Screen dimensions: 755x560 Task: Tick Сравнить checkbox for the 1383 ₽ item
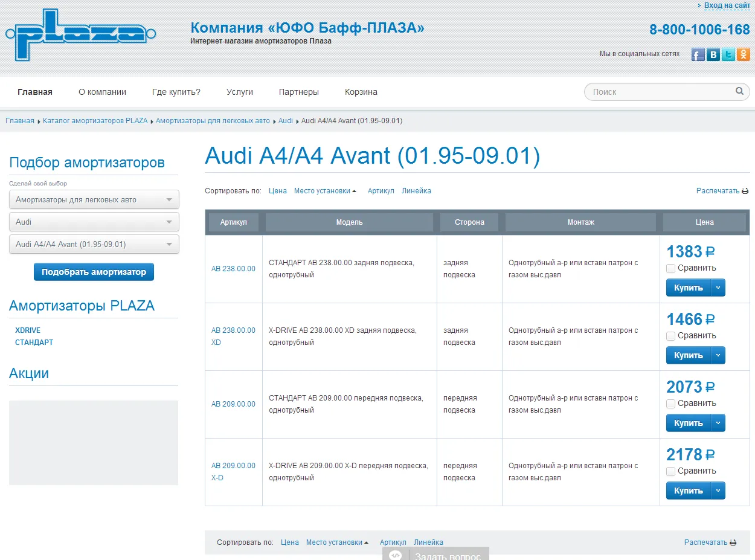[670, 268]
